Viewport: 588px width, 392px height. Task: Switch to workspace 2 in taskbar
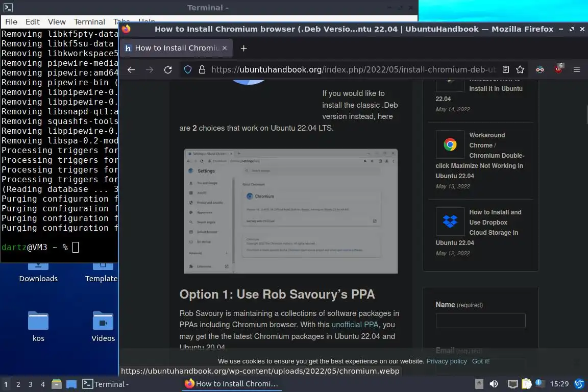tap(18, 384)
